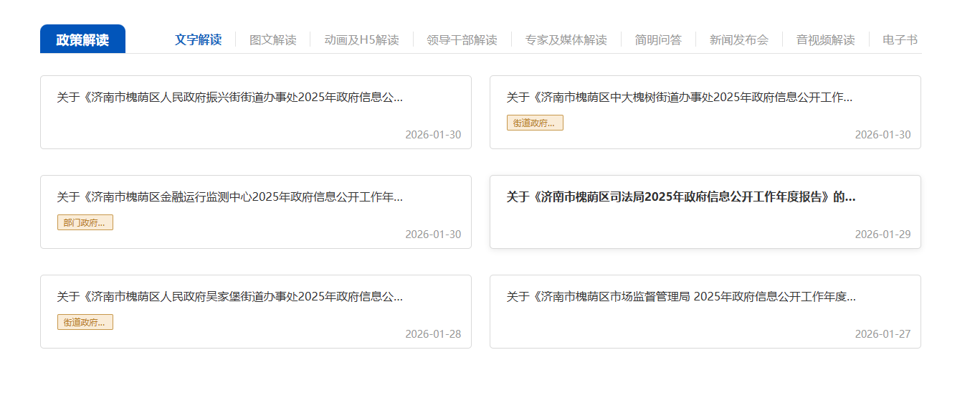Open the 市场监督管理局 report article

coord(680,297)
